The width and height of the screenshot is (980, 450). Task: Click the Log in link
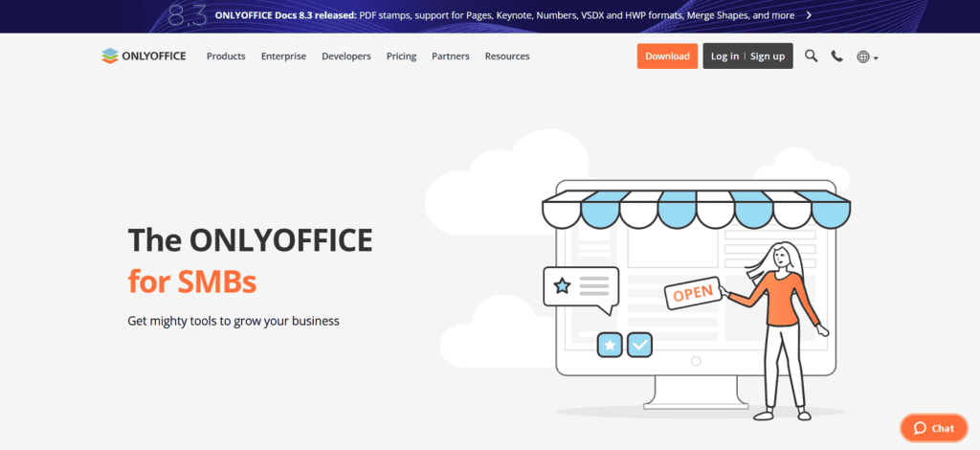(x=725, y=56)
